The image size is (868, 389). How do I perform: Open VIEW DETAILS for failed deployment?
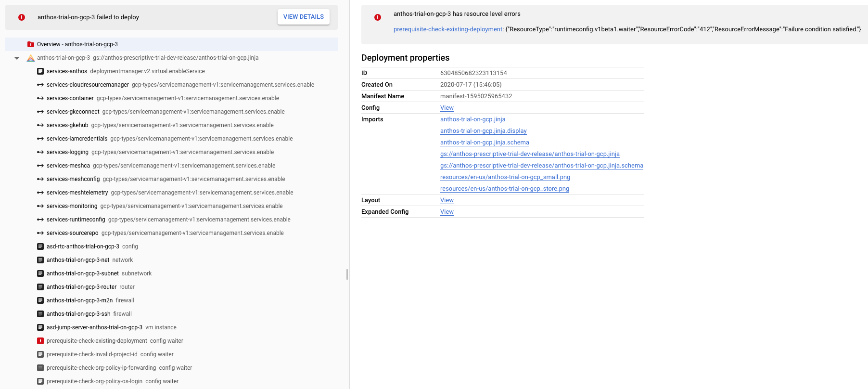[304, 17]
